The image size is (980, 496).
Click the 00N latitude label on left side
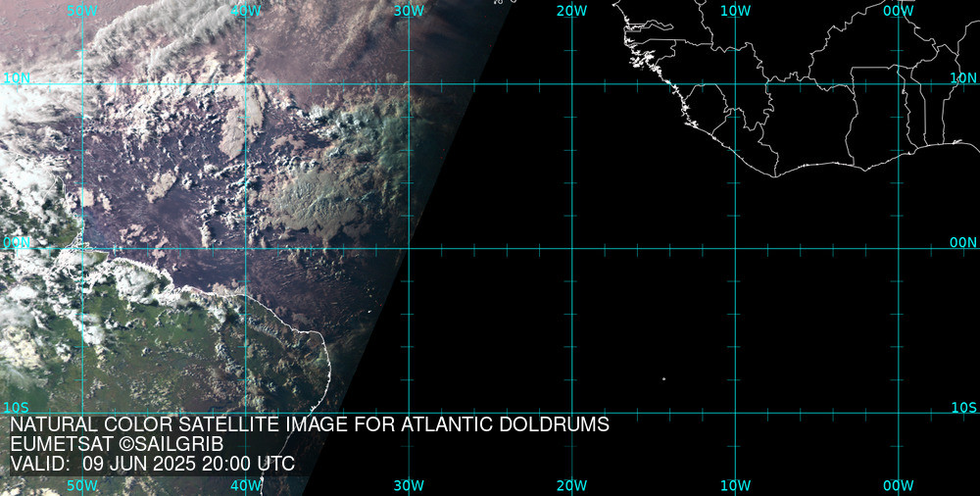17,243
